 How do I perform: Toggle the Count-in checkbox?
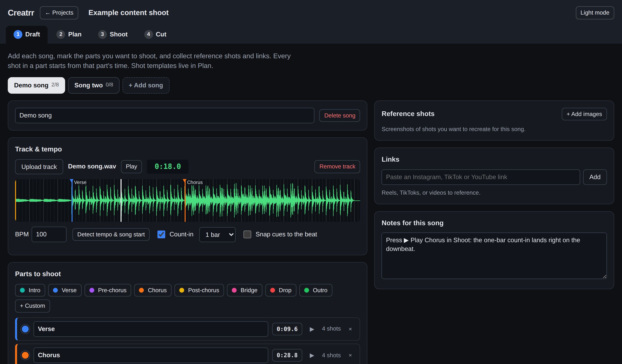point(161,234)
